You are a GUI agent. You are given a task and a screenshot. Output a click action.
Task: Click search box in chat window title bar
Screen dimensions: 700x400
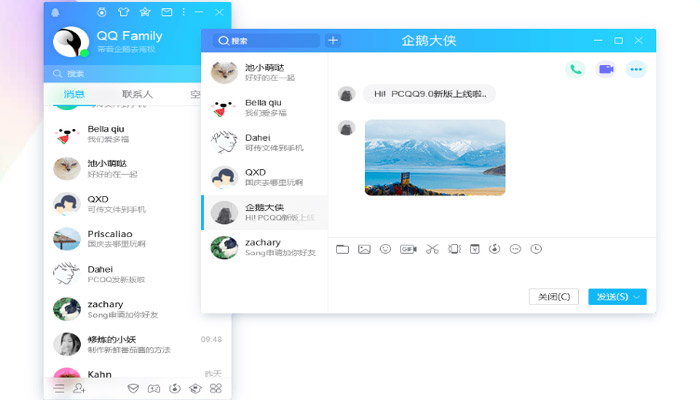pyautogui.click(x=266, y=41)
